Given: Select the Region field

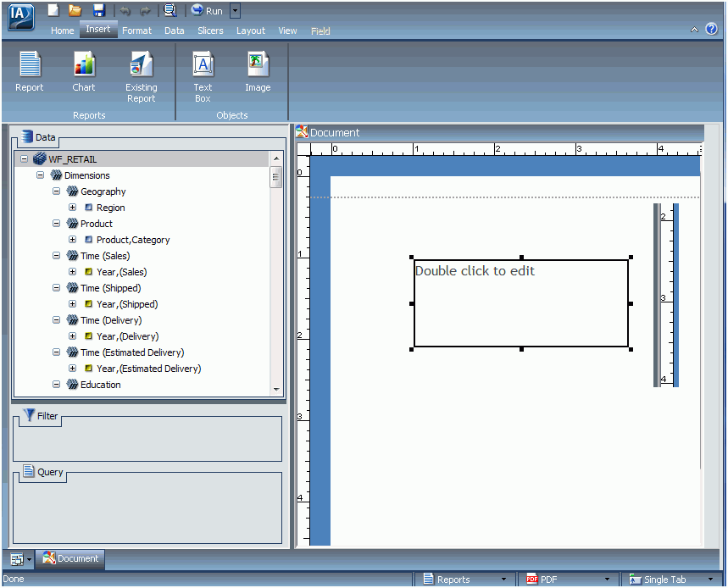Looking at the screenshot, I should 110,208.
